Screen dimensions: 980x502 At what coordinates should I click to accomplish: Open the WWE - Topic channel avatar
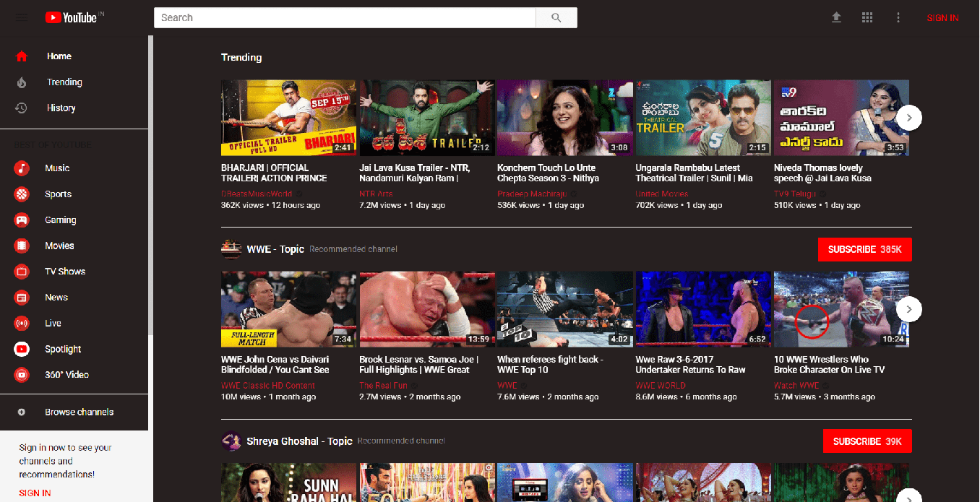pyautogui.click(x=231, y=249)
